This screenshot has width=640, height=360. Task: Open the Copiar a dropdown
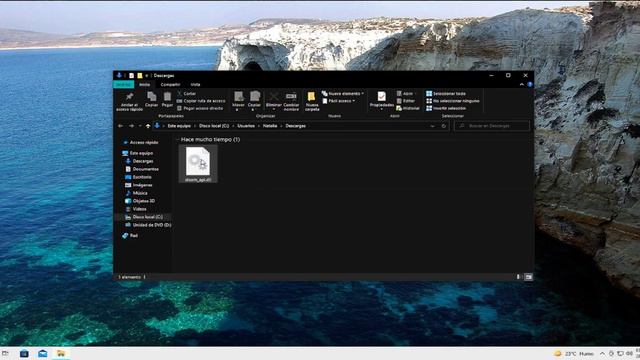[x=254, y=101]
